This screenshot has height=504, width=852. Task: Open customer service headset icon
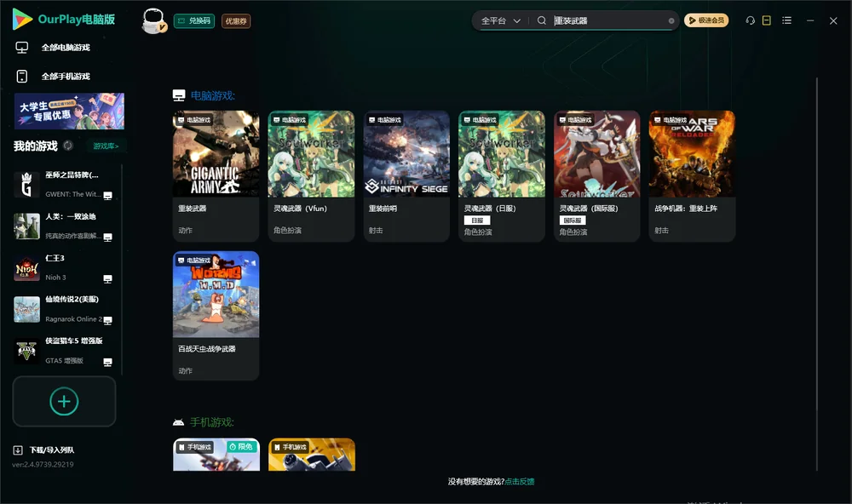(751, 20)
